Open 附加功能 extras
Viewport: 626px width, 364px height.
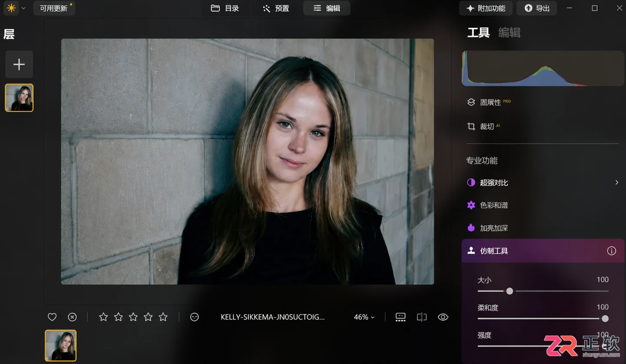point(486,8)
